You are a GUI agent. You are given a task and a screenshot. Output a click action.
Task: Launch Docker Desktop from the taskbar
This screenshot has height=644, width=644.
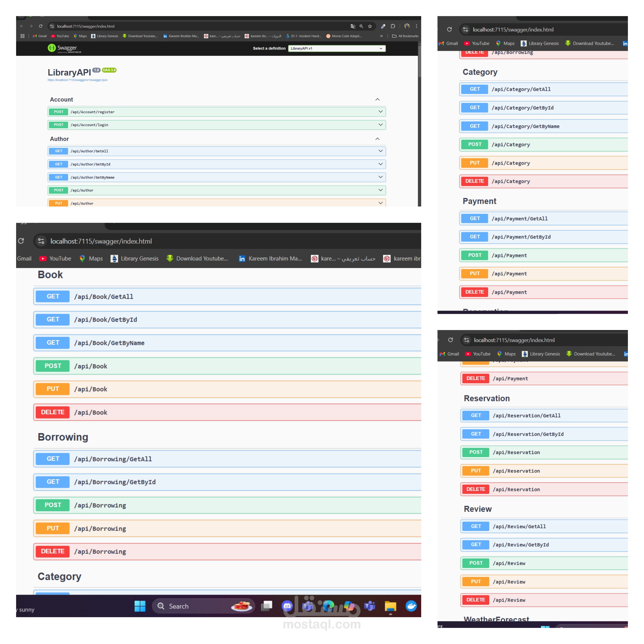(411, 606)
